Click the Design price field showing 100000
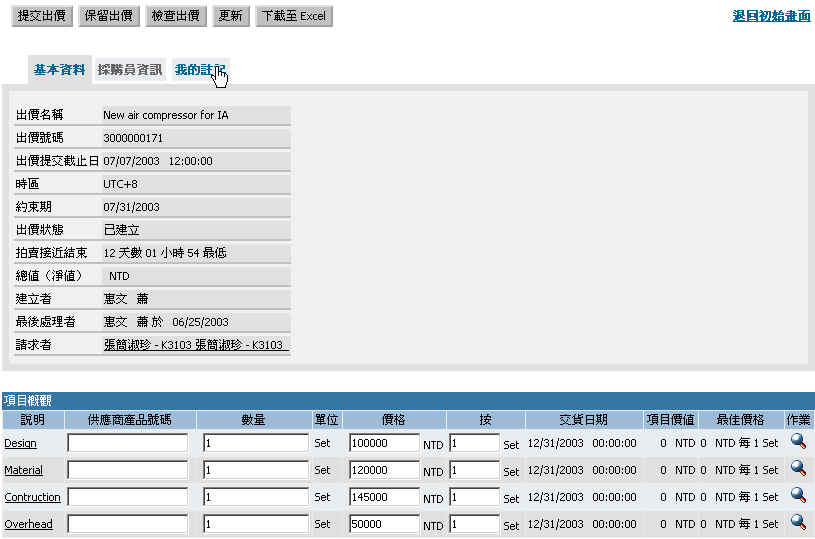Viewport: 815px width, 539px height. [384, 442]
